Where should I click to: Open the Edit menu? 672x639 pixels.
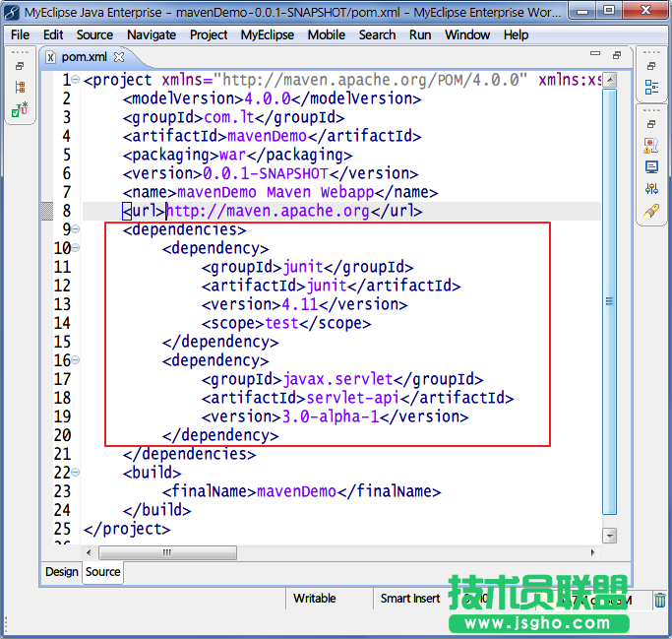(53, 34)
